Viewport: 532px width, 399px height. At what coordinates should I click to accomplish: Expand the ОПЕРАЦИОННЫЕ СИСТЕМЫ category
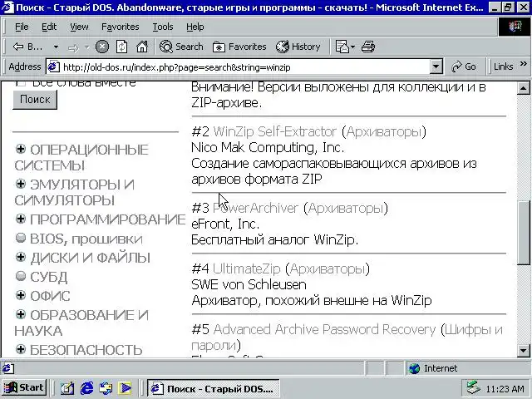click(x=21, y=149)
